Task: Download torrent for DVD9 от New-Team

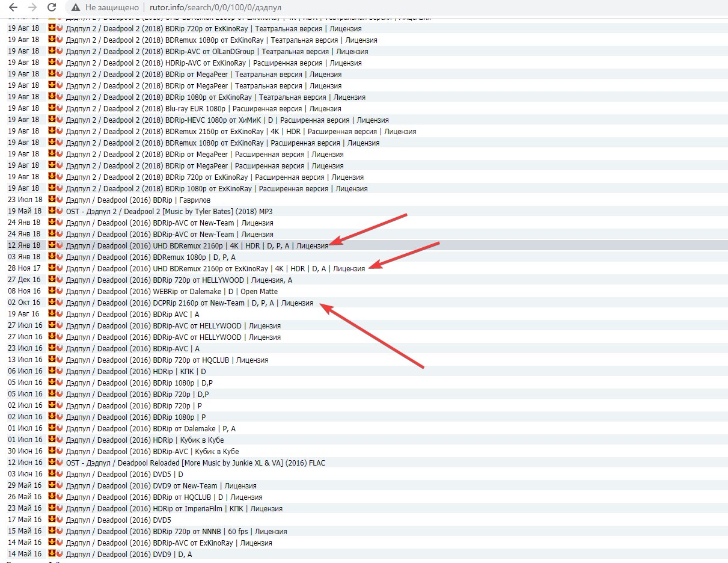Action: pyautogui.click(x=52, y=485)
